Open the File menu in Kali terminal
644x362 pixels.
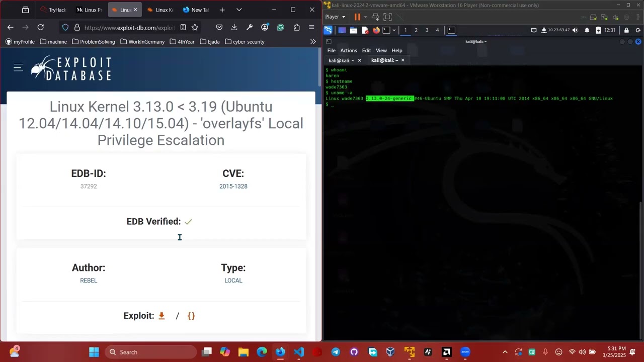[331, 50]
